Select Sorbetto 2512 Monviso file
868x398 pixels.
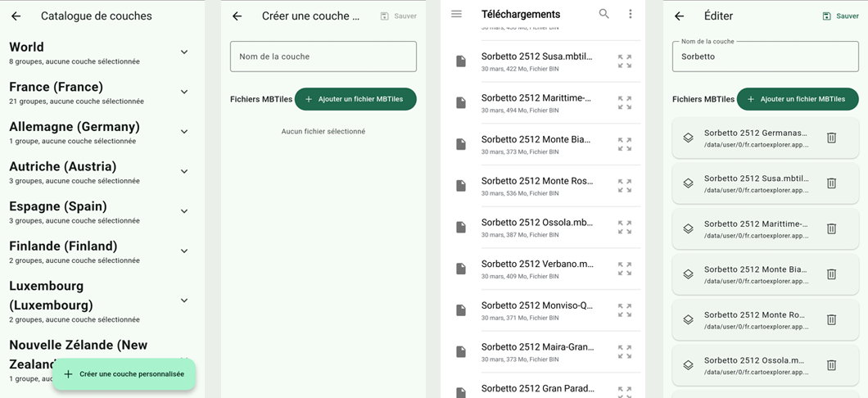(537, 310)
